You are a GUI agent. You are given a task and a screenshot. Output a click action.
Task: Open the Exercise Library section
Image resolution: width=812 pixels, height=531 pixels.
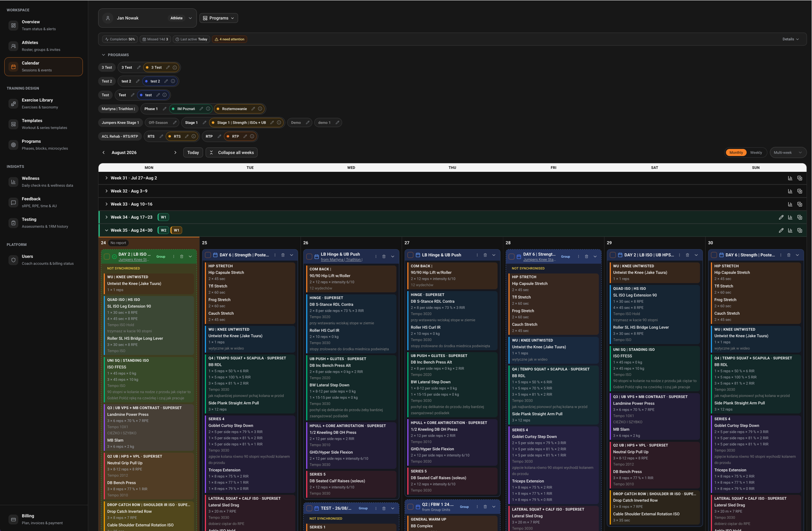click(44, 104)
